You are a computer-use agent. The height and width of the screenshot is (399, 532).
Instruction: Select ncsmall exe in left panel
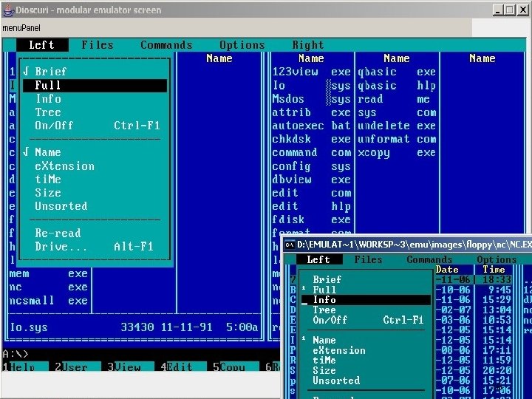(x=49, y=301)
